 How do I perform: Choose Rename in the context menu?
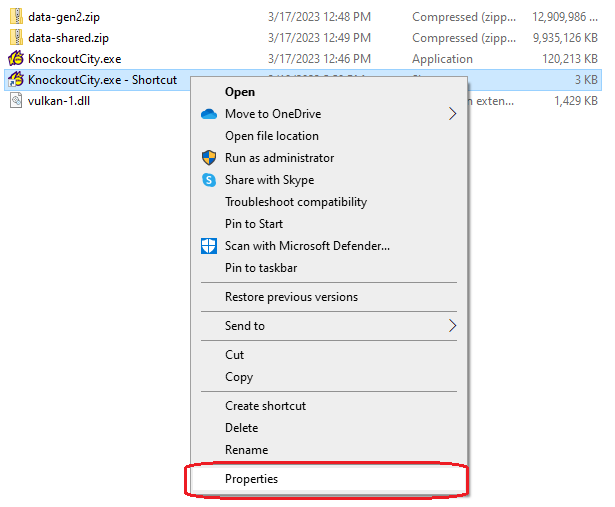tap(246, 450)
